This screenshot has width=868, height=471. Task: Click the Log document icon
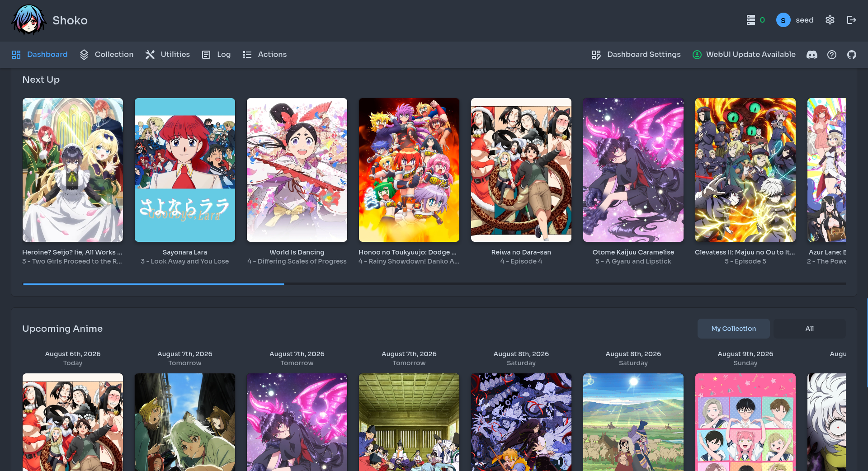(206, 55)
